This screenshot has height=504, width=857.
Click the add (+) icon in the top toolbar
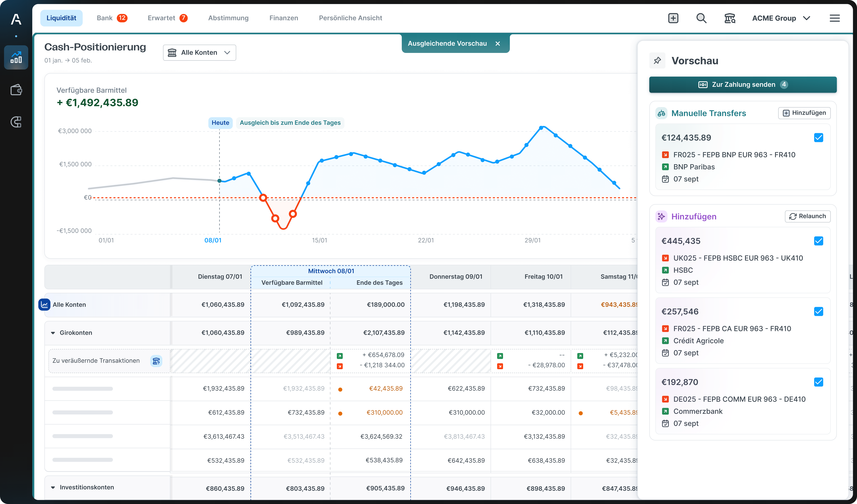click(673, 18)
